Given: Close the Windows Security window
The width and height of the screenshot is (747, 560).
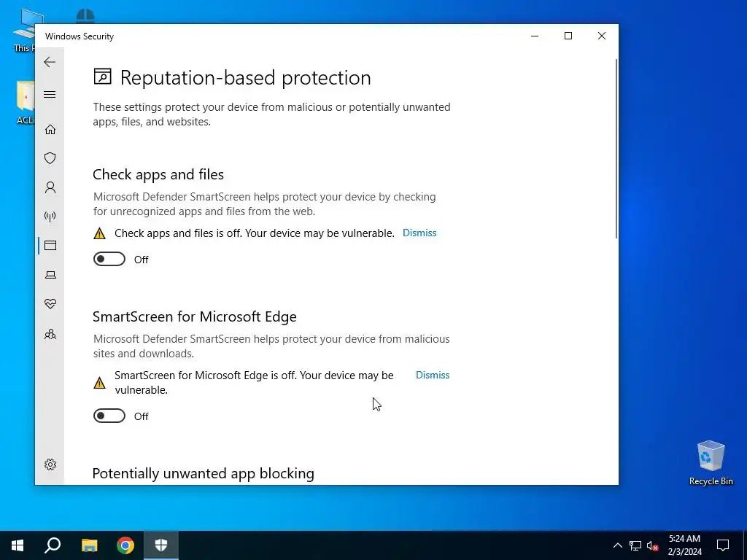Looking at the screenshot, I should [x=602, y=36].
